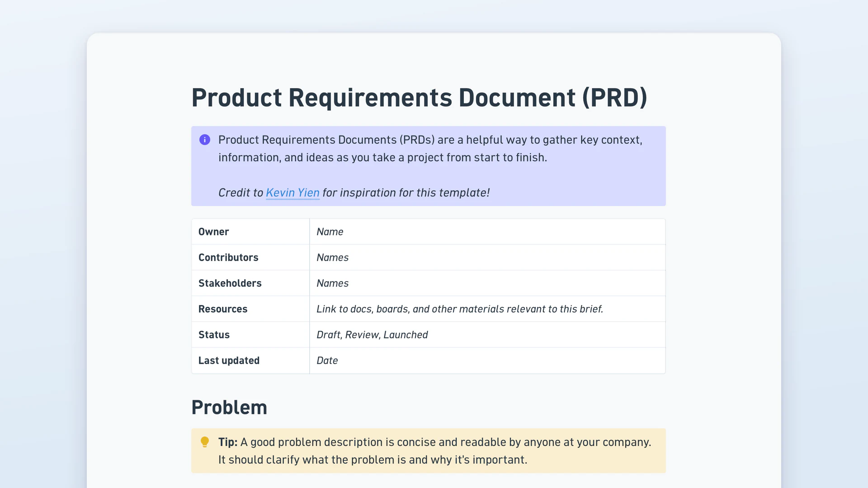Click the bold 'Tip:' text in yellow callout
Screen dimensions: 868x488
pyautogui.click(x=228, y=442)
